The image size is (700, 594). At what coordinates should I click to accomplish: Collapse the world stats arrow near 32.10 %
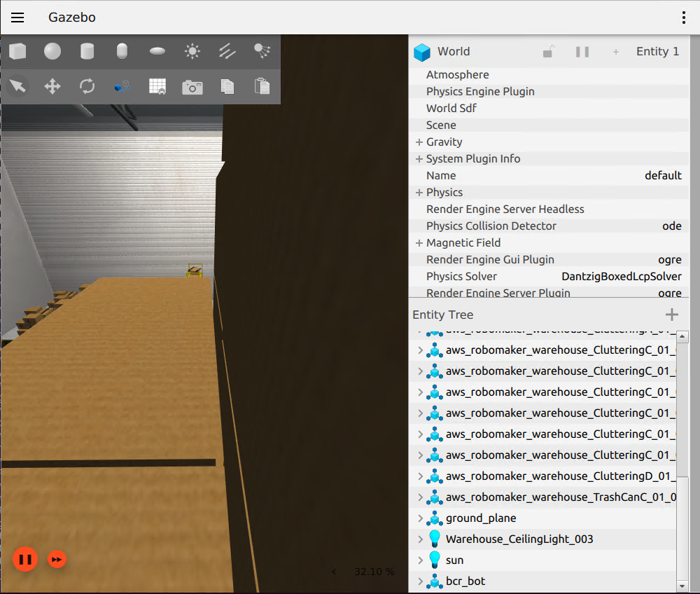tap(334, 572)
